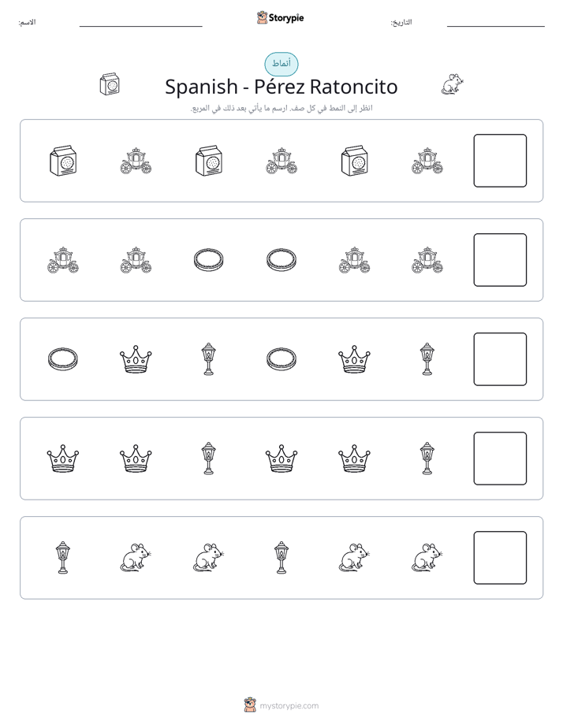
Task: Select the first coin in row two
Action: pos(209,260)
